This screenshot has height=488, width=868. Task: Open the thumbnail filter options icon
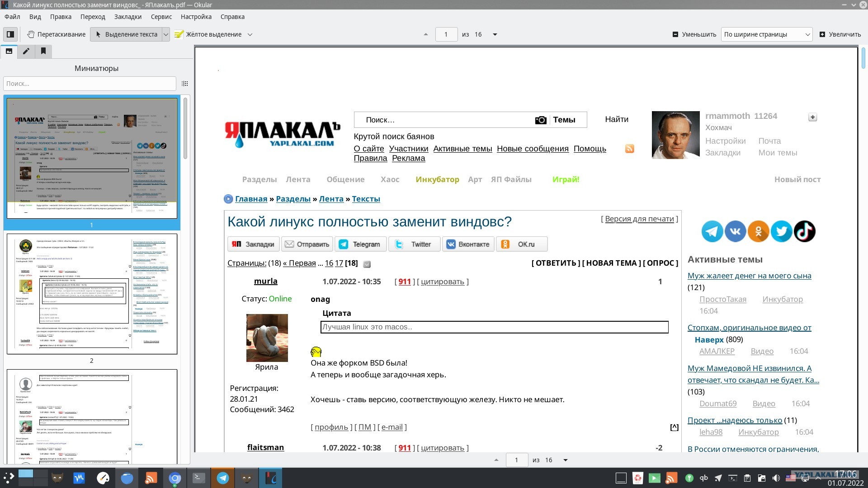[184, 84]
